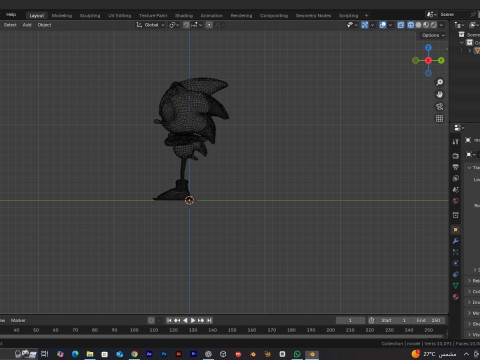Screen dimensions: 480x360
Task: Open the snapping options dropdown
Action: pyautogui.click(x=197, y=25)
